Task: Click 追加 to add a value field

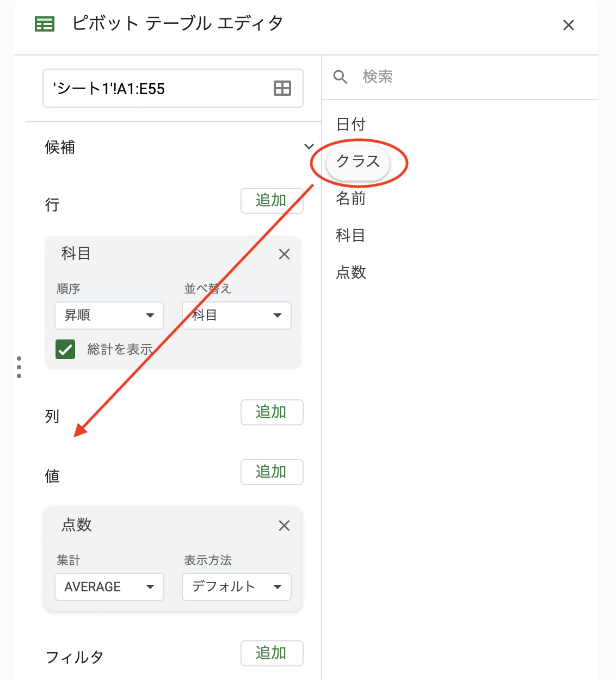Action: (272, 472)
